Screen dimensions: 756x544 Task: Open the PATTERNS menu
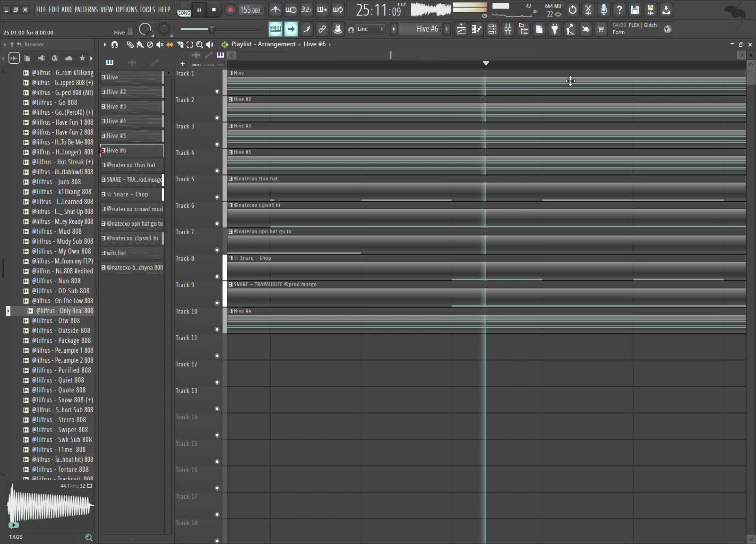tap(86, 9)
